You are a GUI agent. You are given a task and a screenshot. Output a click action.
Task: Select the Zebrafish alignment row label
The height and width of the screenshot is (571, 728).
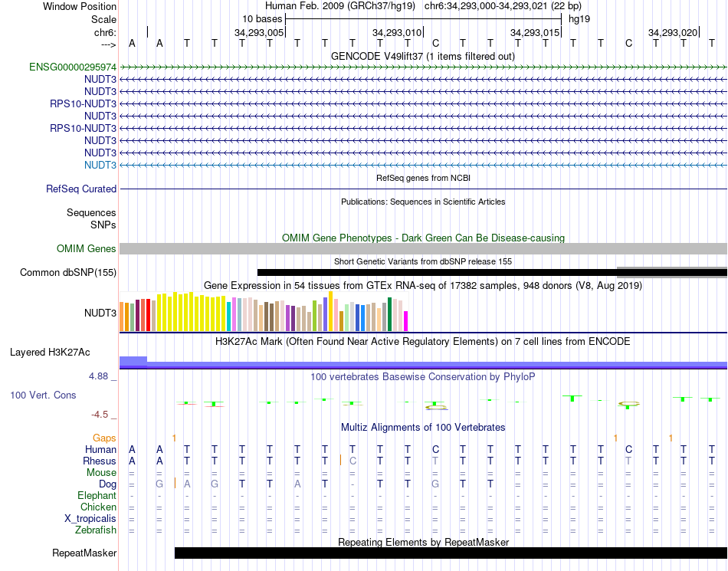96,530
